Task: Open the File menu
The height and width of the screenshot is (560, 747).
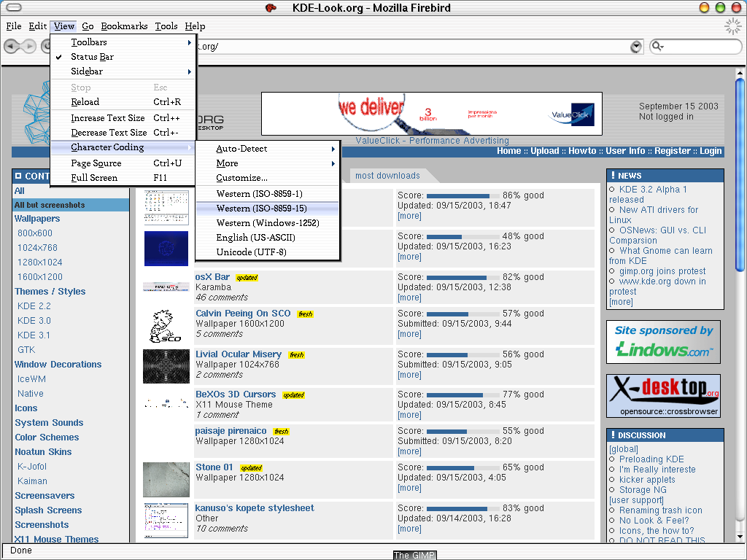Action: (13, 26)
